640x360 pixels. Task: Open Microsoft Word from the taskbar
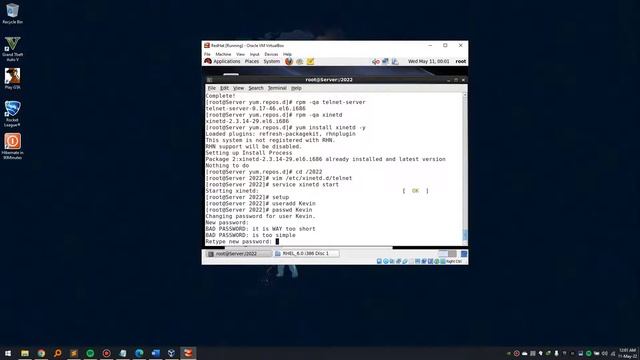(x=156, y=353)
